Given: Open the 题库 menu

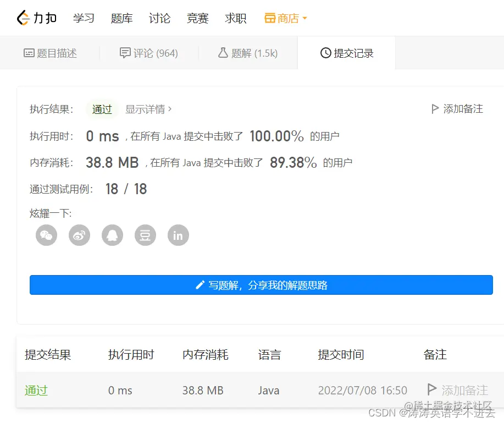Looking at the screenshot, I should click(x=121, y=18).
